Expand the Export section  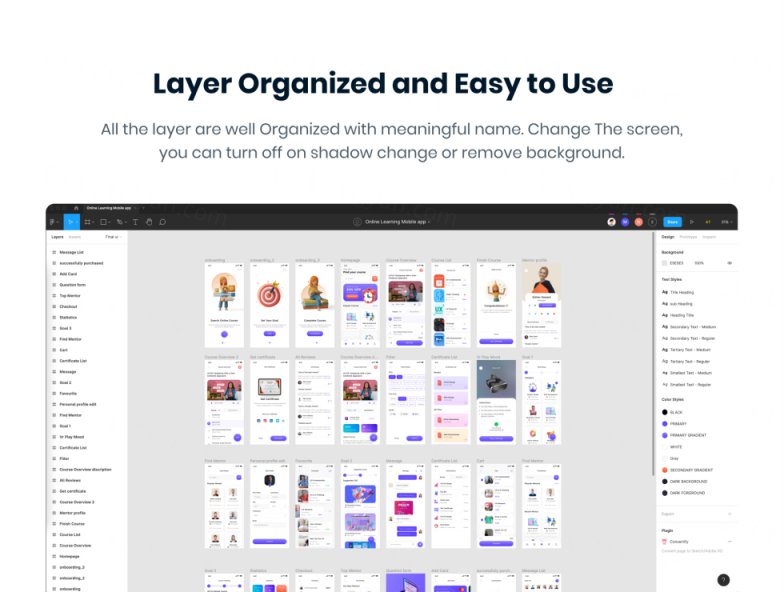pos(729,514)
